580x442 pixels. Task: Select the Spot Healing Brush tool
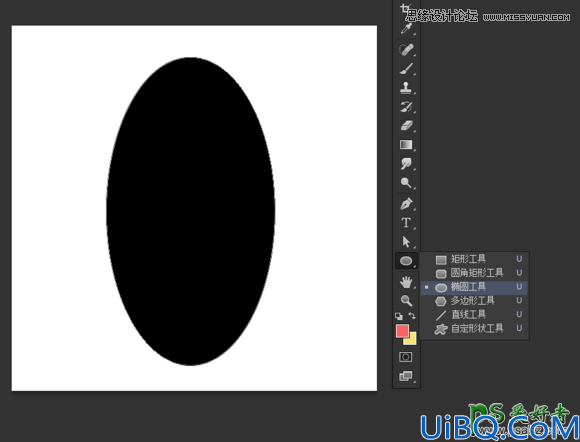pos(406,50)
